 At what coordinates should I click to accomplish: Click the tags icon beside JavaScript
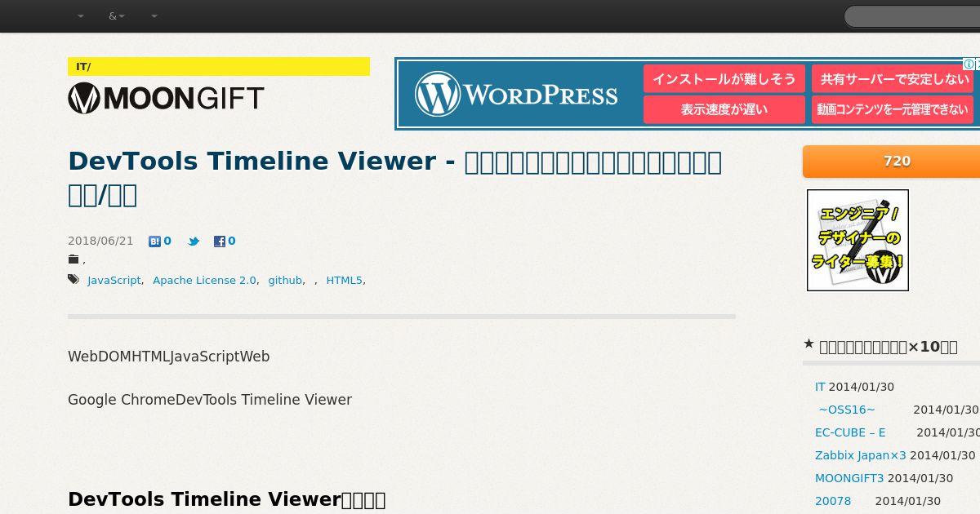coord(73,280)
